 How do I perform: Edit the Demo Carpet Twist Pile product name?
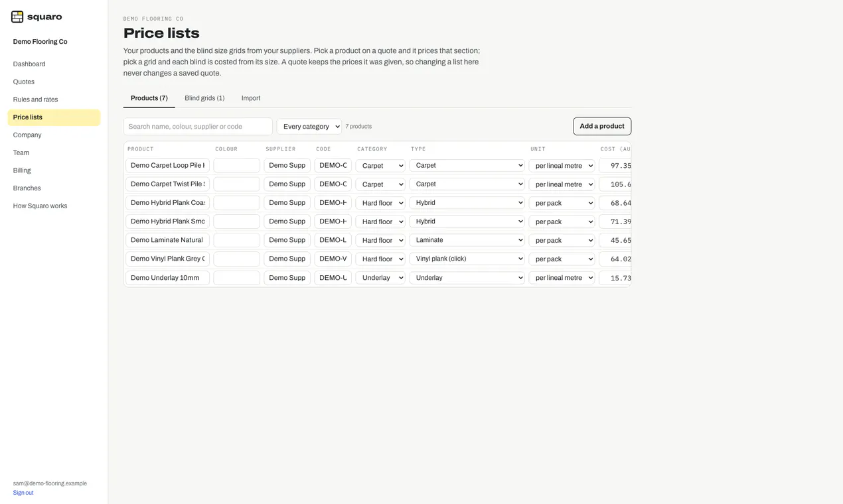[x=168, y=184]
